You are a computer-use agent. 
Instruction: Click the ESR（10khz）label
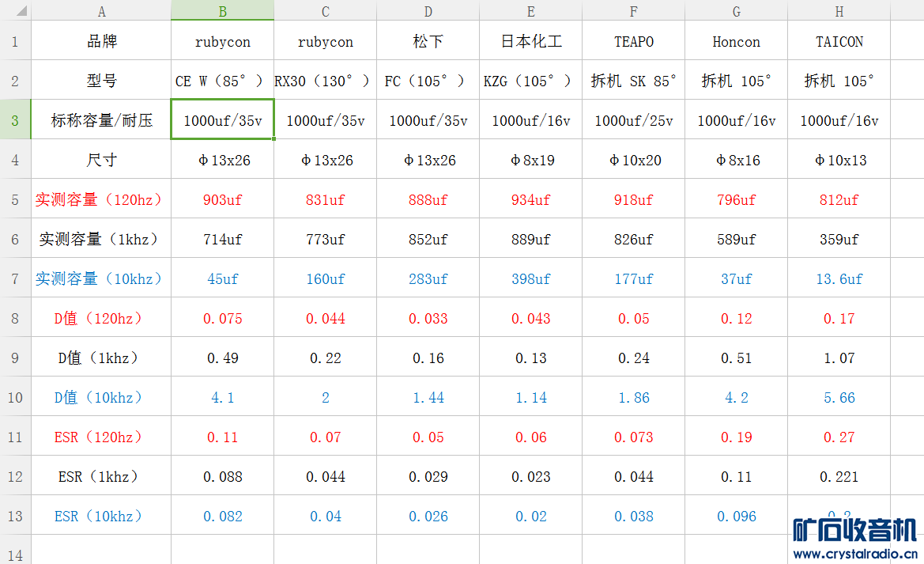[x=101, y=516]
